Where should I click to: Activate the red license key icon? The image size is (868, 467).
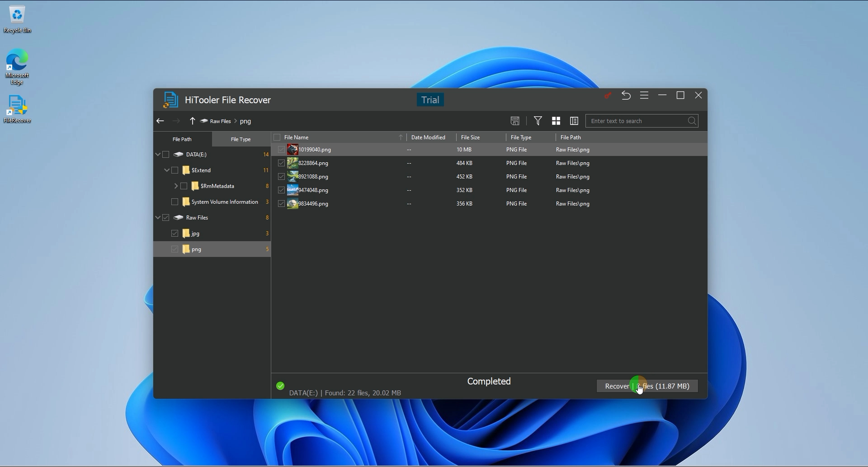click(x=607, y=95)
